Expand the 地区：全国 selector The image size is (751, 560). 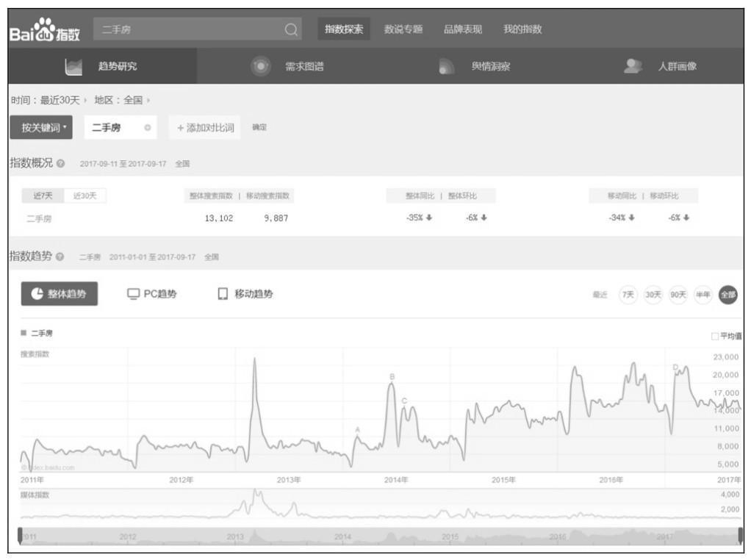tap(122, 100)
